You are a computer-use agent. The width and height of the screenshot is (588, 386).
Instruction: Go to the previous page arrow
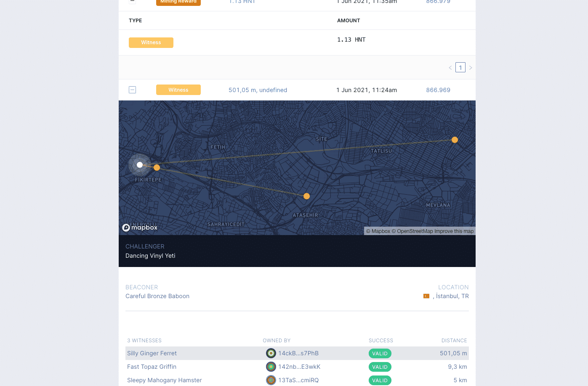coord(450,68)
